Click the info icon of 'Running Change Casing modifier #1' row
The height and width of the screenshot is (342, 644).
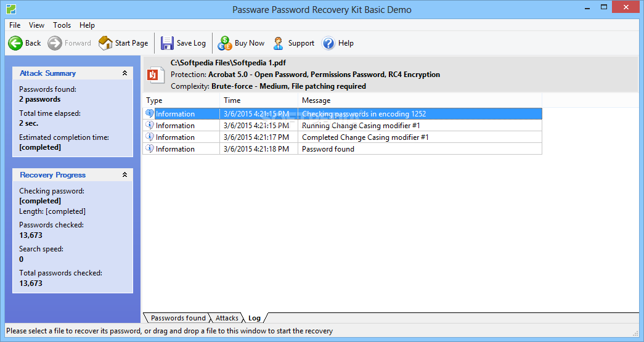tap(150, 125)
